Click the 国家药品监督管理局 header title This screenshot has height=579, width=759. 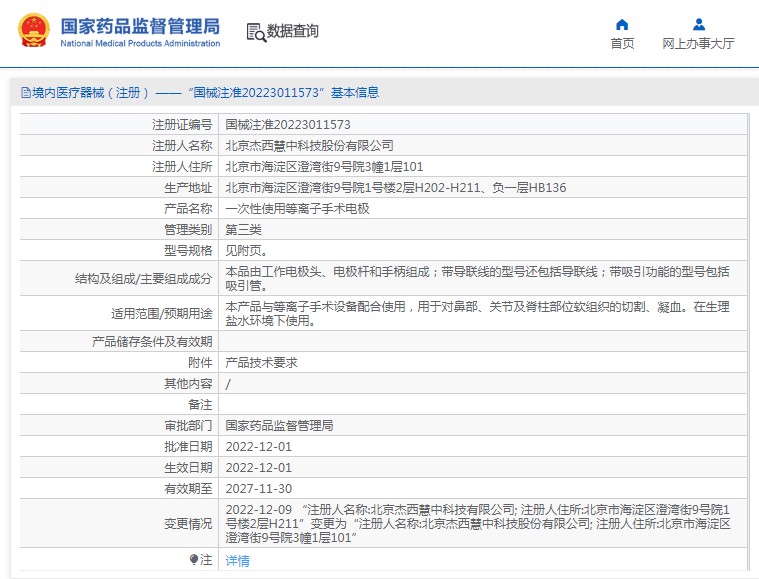pyautogui.click(x=140, y=27)
